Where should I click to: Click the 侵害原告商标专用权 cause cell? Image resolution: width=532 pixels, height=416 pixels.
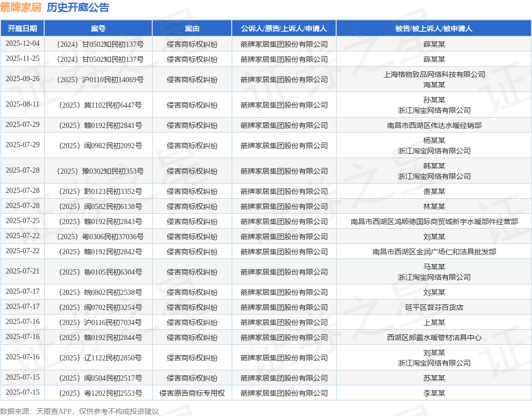[192, 393]
